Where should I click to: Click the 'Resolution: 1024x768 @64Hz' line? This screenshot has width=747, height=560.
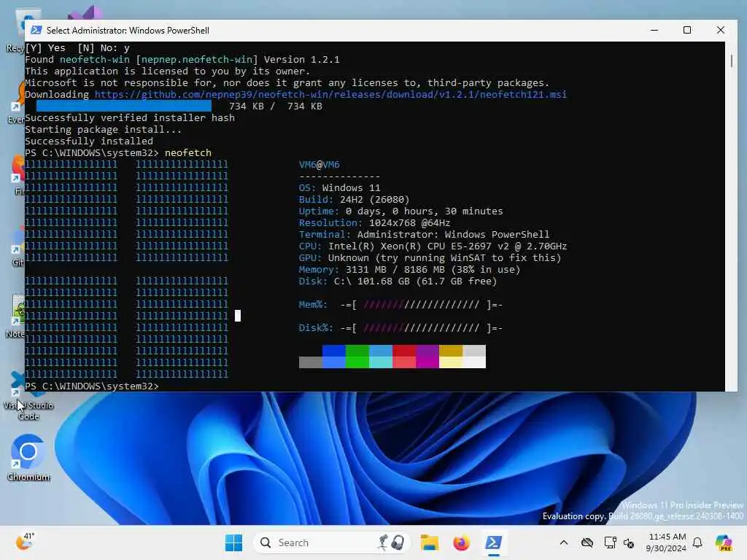point(374,223)
